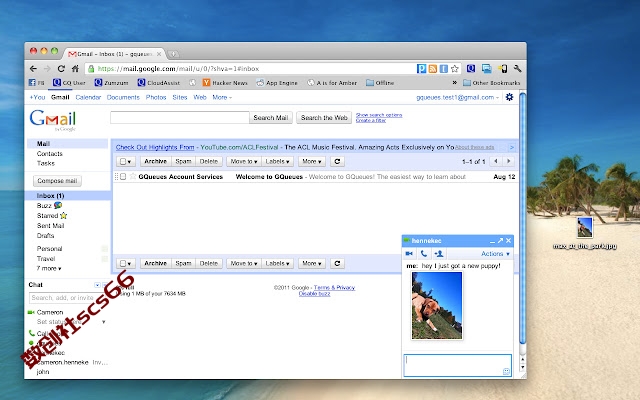The height and width of the screenshot is (400, 640).
Task: Open the App Engine bookmark
Action: click(277, 83)
